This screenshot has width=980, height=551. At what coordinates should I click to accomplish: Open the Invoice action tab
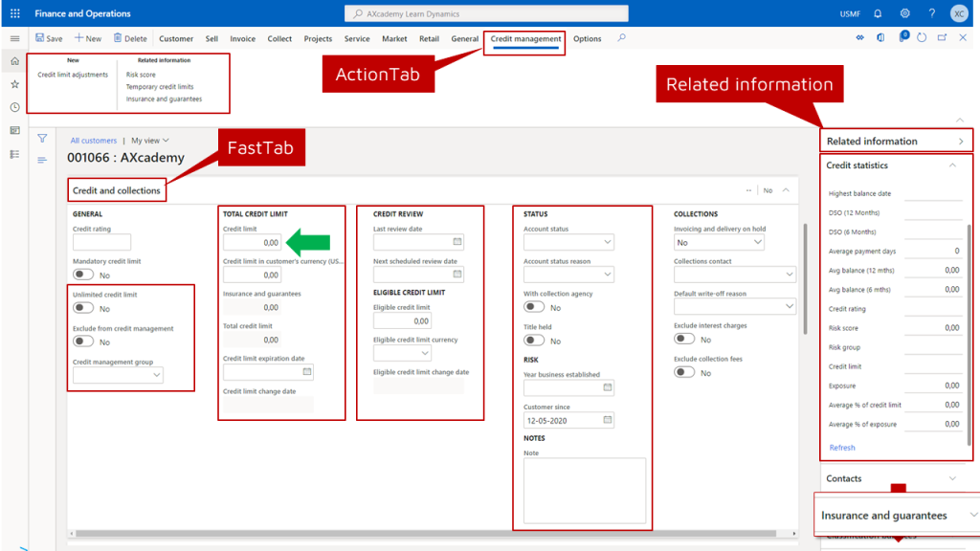(x=242, y=38)
